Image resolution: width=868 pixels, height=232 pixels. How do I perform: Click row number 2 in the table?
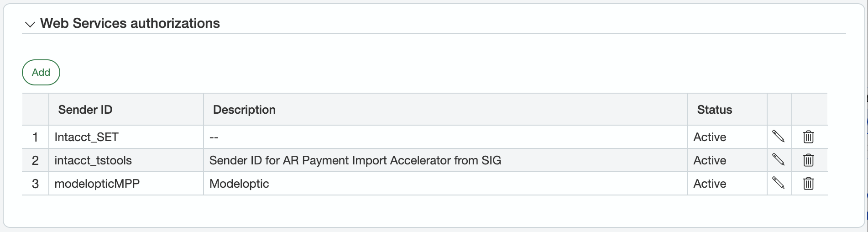pos(35,160)
